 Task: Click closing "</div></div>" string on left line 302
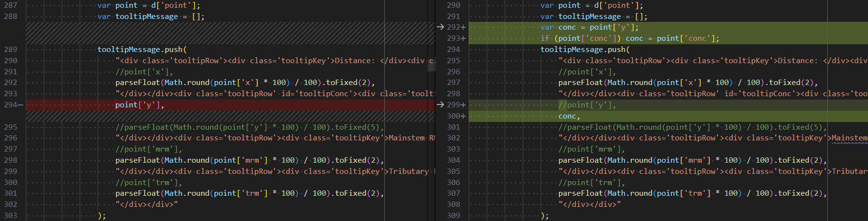[x=147, y=204]
